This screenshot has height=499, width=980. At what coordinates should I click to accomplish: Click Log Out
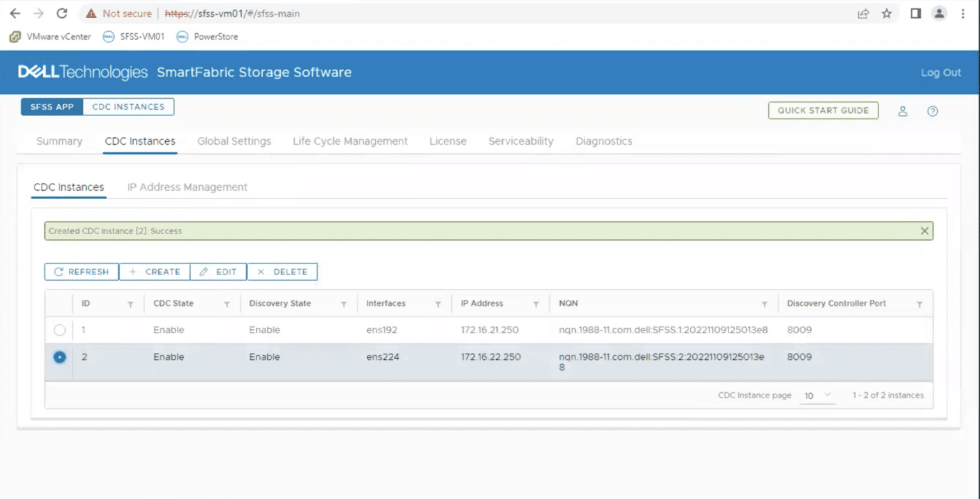[x=940, y=73]
